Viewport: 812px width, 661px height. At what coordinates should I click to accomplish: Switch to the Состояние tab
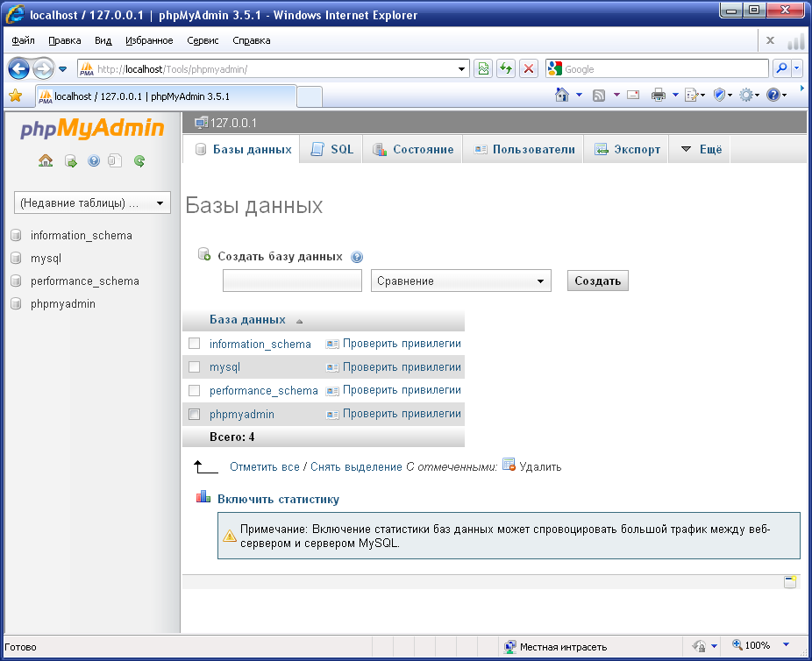(413, 150)
